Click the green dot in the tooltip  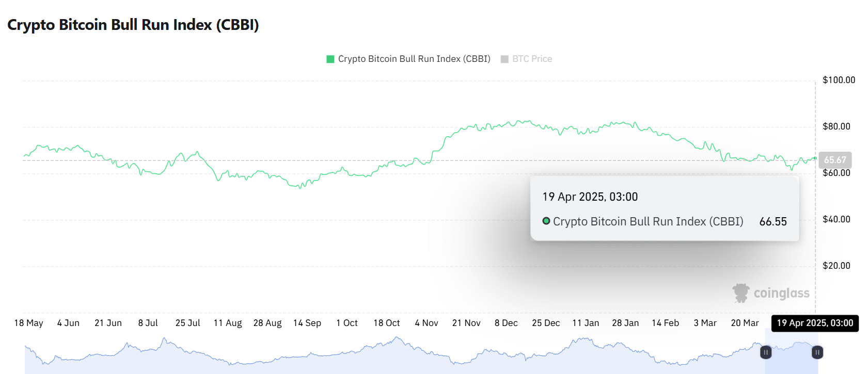[x=546, y=222]
